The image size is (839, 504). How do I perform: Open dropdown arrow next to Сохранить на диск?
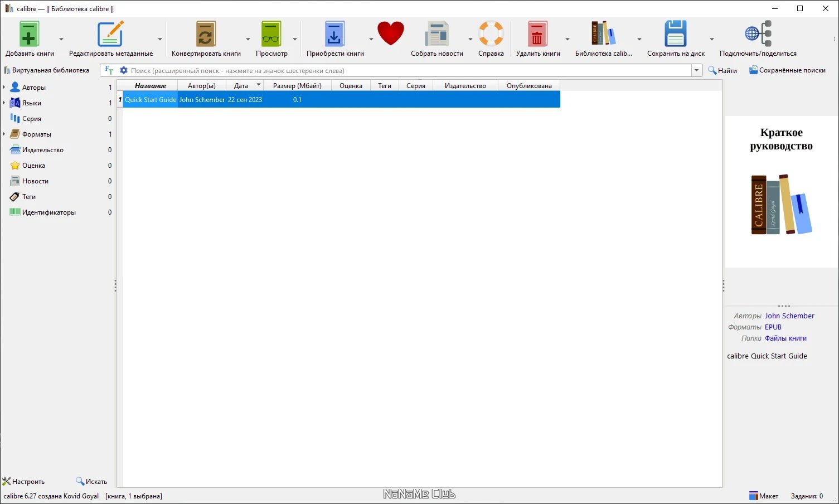pyautogui.click(x=712, y=39)
